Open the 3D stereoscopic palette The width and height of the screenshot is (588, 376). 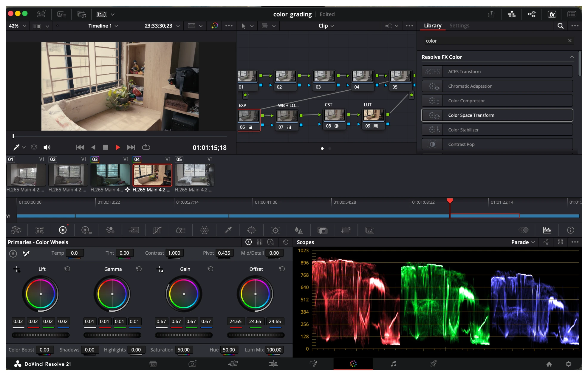[370, 230]
